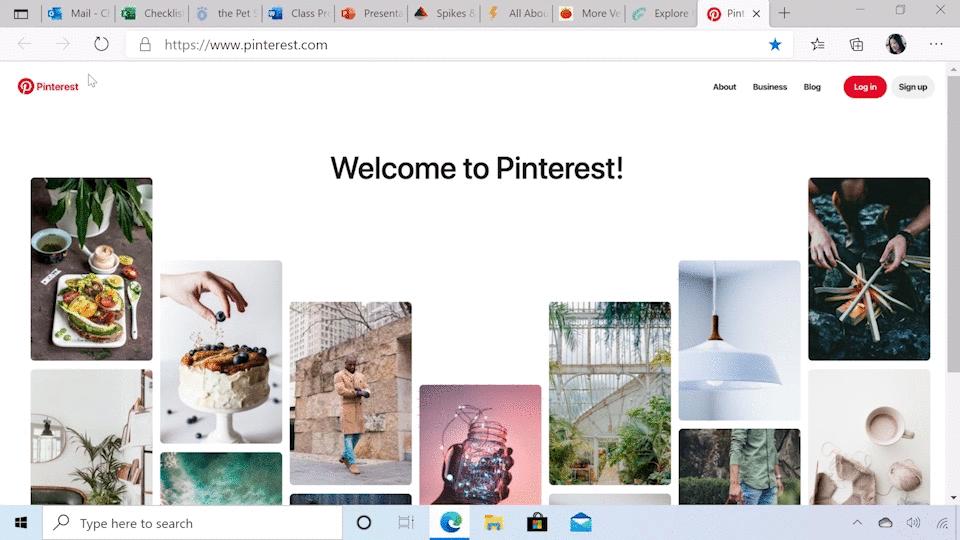The width and height of the screenshot is (960, 540).
Task: Click the network Wi-Fi tray icon
Action: 943,523
